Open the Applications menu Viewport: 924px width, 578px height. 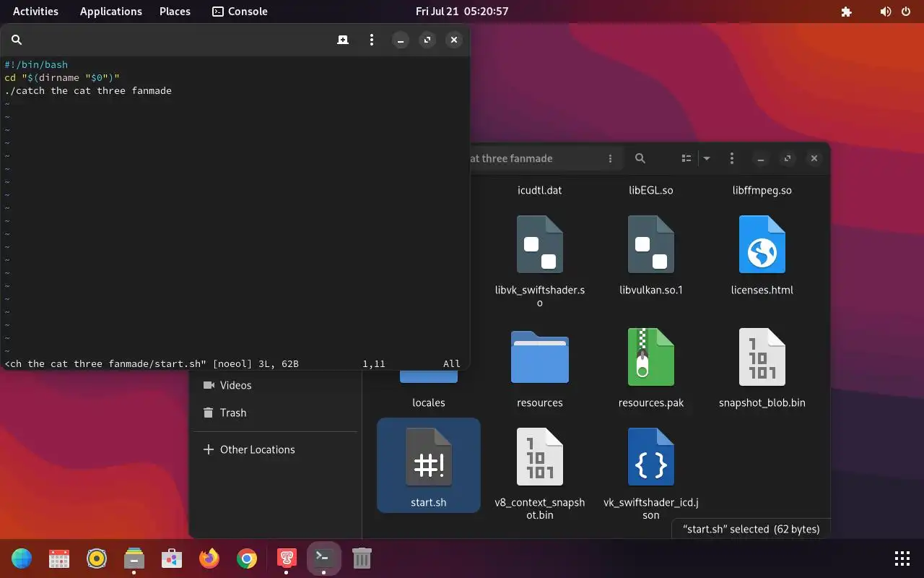tap(111, 12)
